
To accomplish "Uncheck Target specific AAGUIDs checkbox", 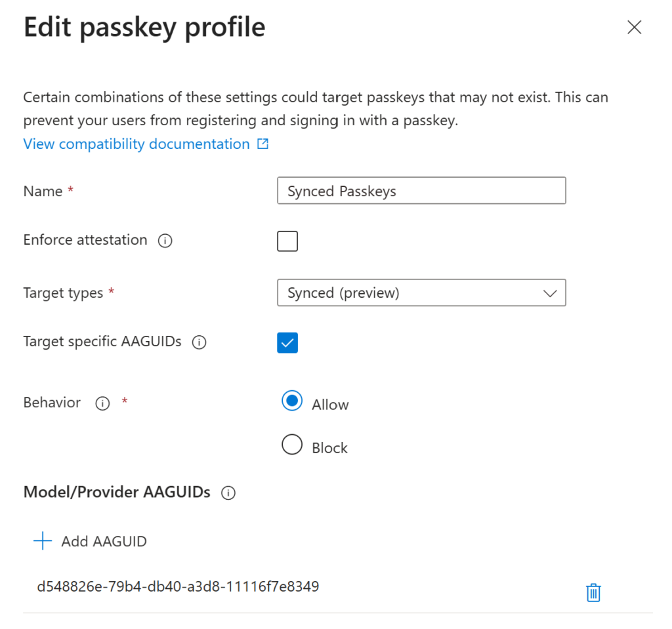I will (x=287, y=342).
